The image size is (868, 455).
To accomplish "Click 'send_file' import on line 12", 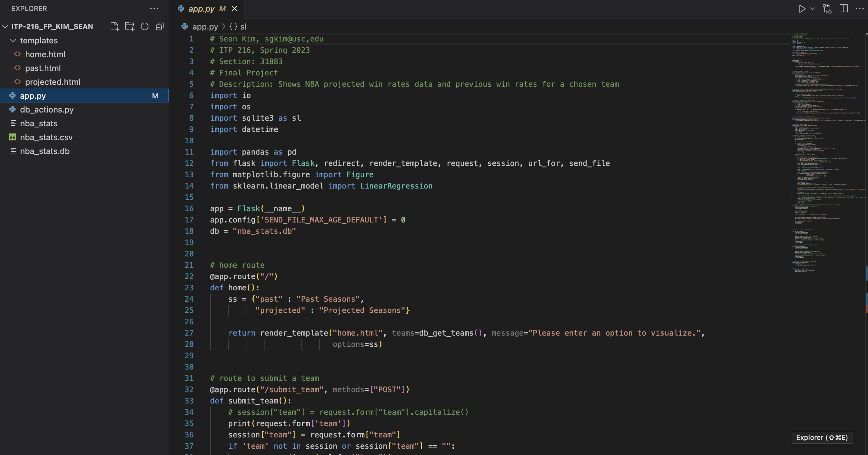I will [589, 163].
